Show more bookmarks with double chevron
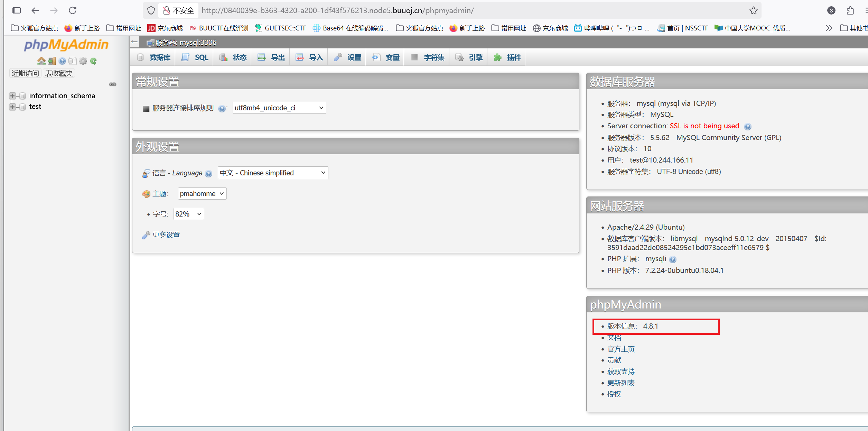868x431 pixels. pos(829,28)
